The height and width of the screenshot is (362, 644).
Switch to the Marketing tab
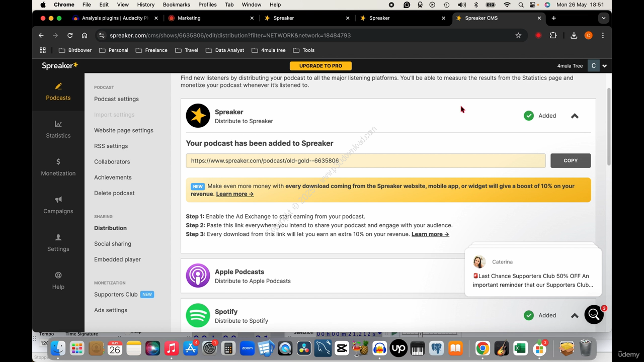211,18
